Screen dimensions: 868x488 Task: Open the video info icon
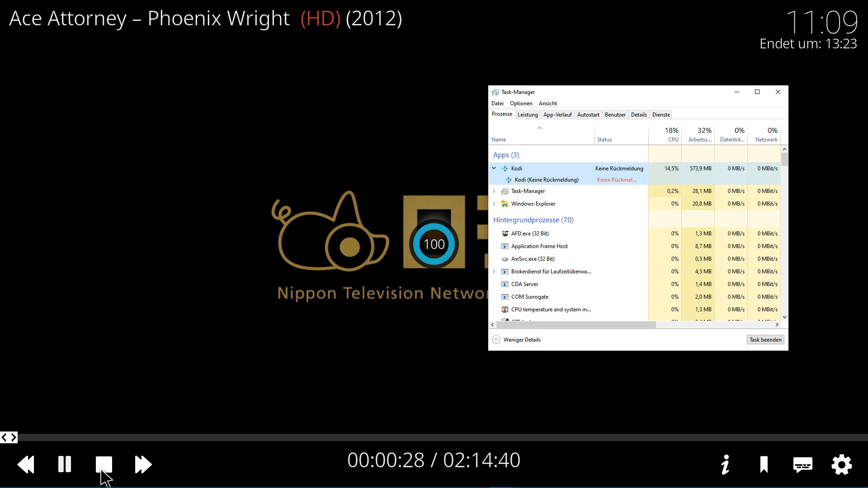tap(726, 465)
